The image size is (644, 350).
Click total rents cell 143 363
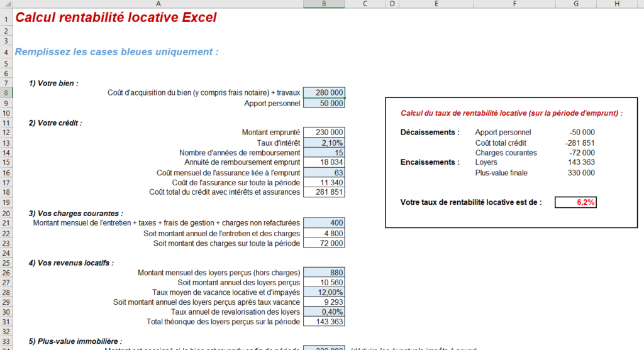[324, 322]
